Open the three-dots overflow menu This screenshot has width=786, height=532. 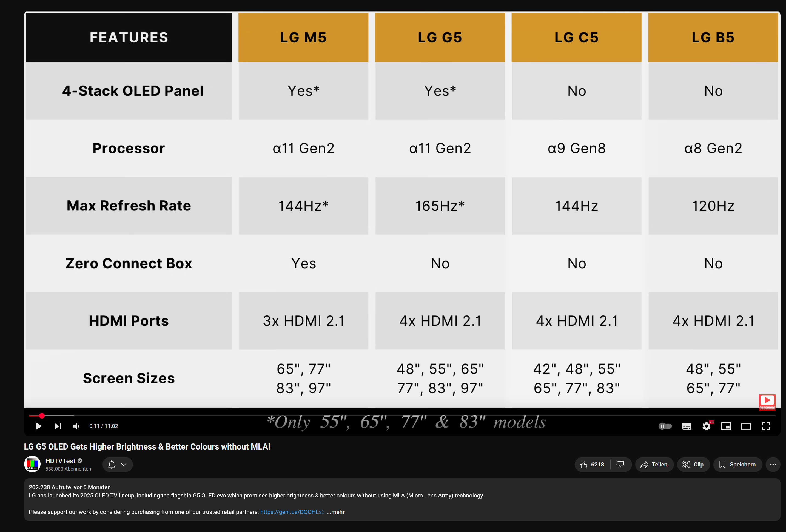point(773,464)
